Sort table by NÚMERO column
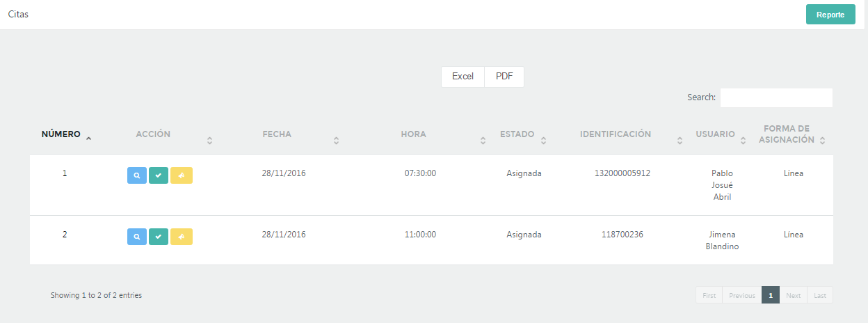The width and height of the screenshot is (868, 323). click(65, 134)
